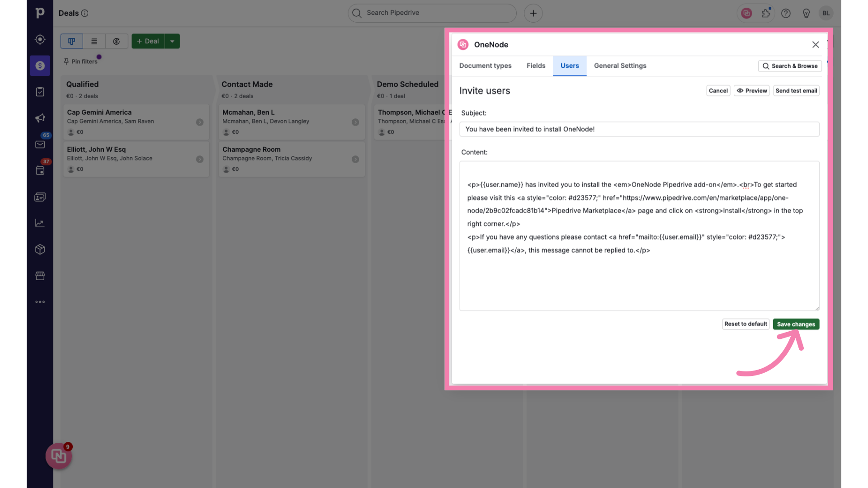Open General Settings tab
The height and width of the screenshot is (488, 868).
[620, 66]
